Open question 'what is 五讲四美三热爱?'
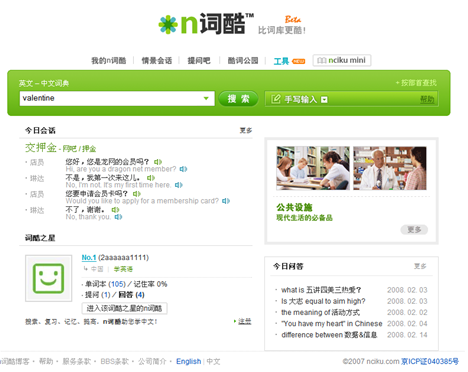 (321, 290)
